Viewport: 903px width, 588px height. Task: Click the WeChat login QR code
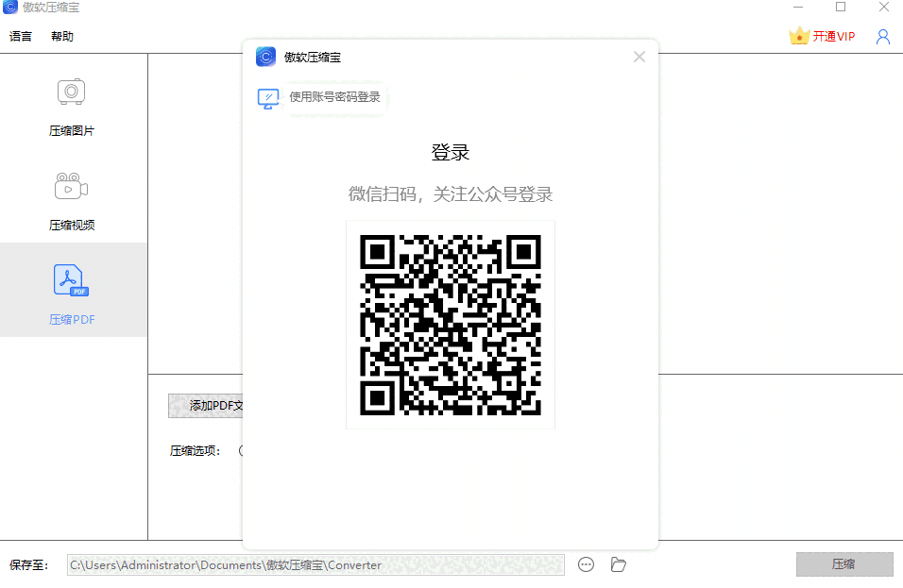pos(451,324)
